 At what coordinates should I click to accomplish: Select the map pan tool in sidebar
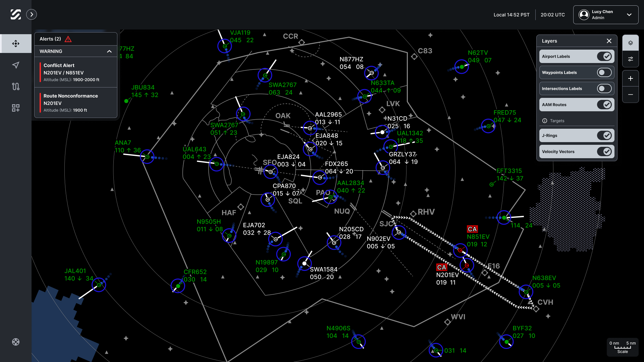[16, 44]
